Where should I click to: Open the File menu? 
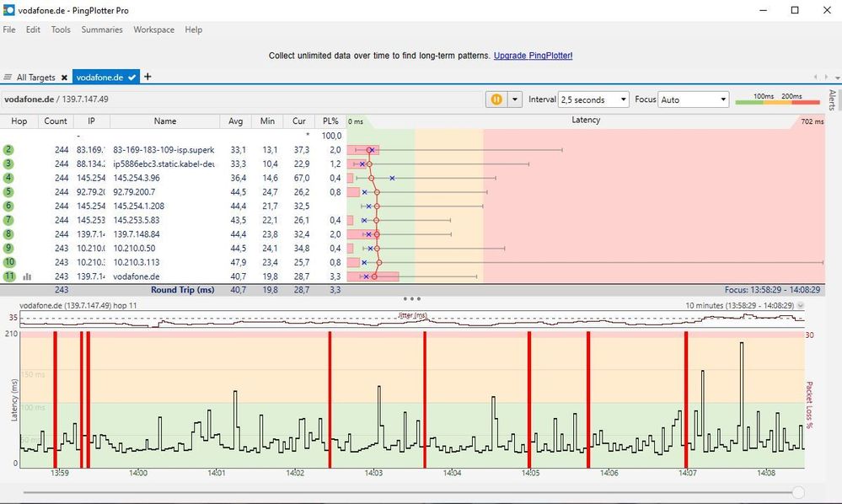point(9,29)
